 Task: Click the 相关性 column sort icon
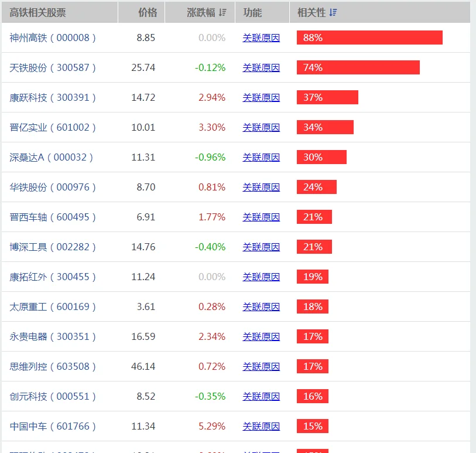[333, 11]
